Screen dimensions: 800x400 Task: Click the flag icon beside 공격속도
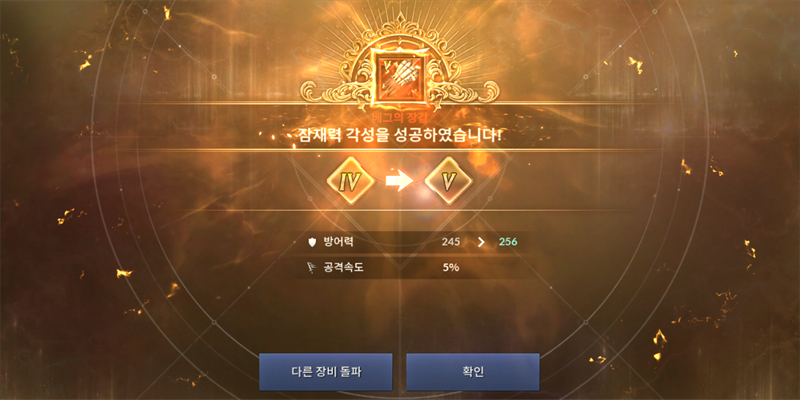point(312,267)
